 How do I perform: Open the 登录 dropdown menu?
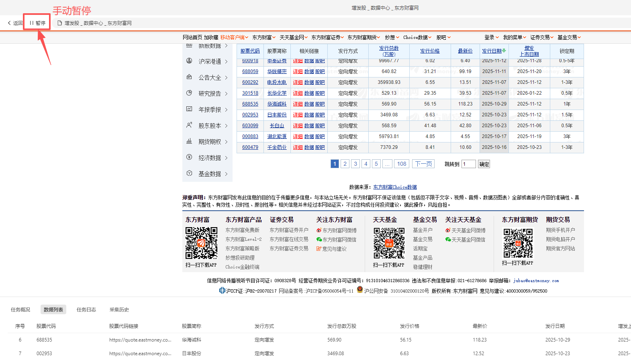[x=492, y=37]
